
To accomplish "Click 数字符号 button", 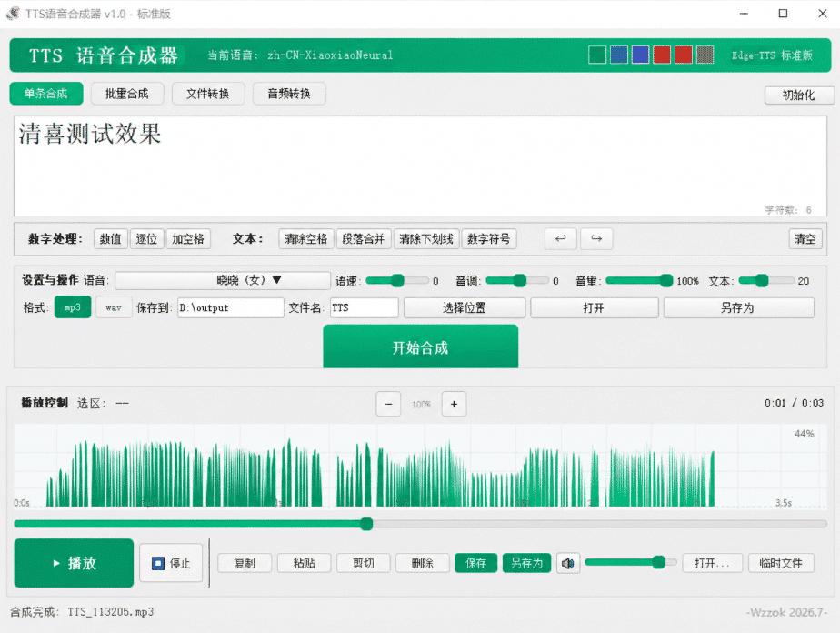I will pos(488,239).
